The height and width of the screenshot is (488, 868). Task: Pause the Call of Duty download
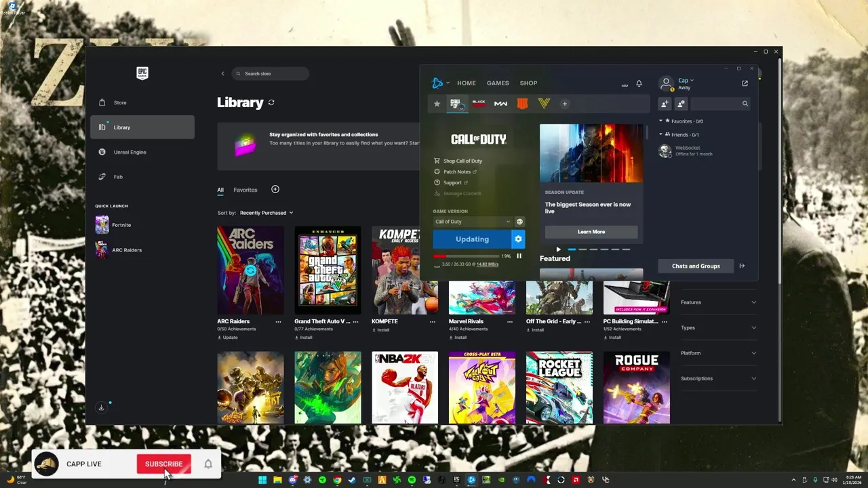(519, 256)
